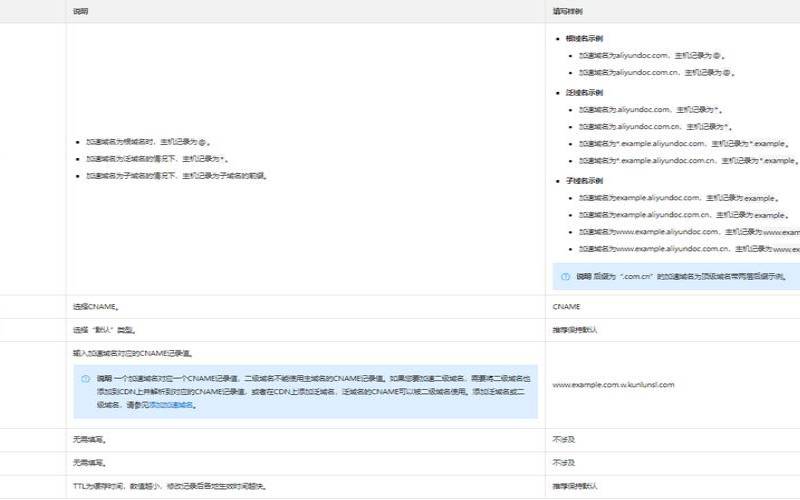Click the description bullet about 子域名的前缀
The image size is (800, 500).
coord(177,176)
